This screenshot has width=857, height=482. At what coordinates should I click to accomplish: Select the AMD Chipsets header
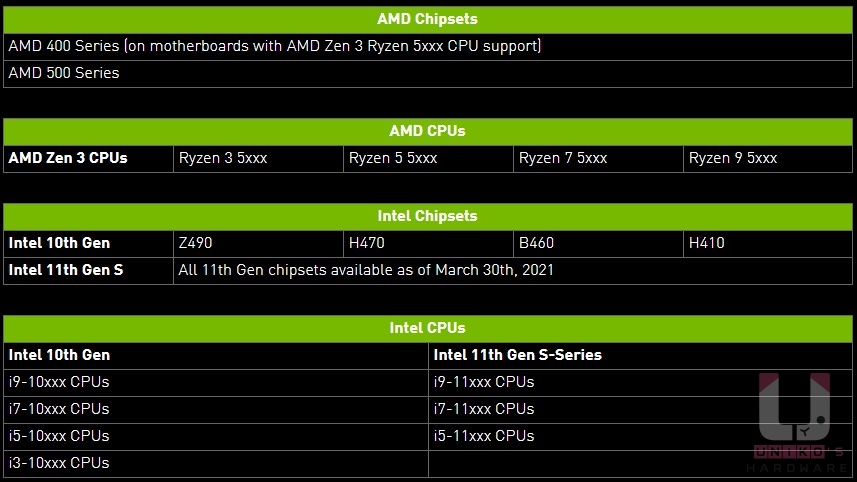[x=427, y=20]
